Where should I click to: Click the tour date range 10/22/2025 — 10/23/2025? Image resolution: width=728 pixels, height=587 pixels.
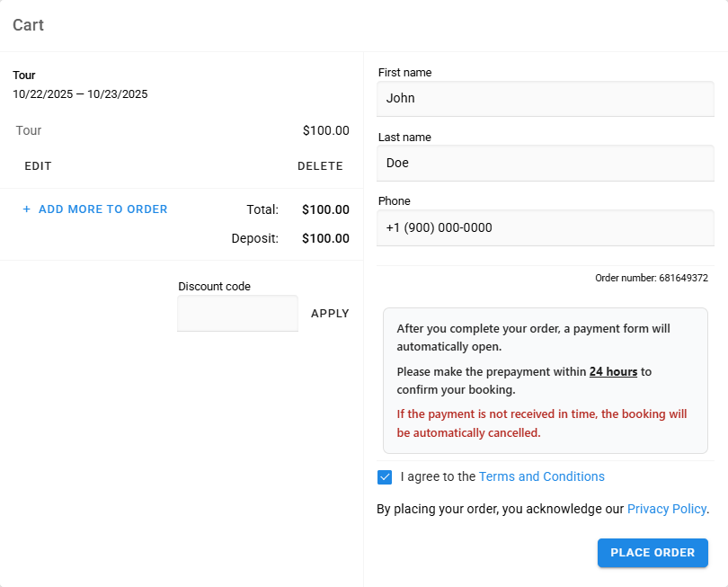pyautogui.click(x=80, y=93)
